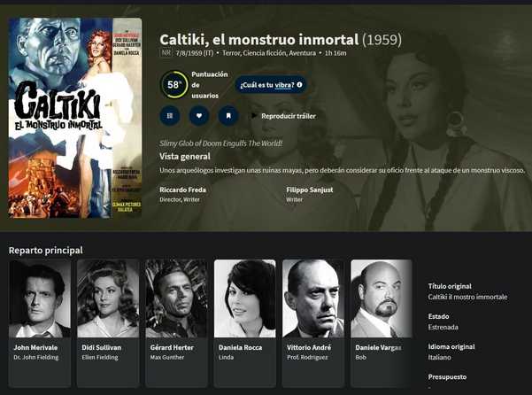Click the Daniele Vargas name link
The width and height of the screenshot is (532, 395).
[378, 347]
